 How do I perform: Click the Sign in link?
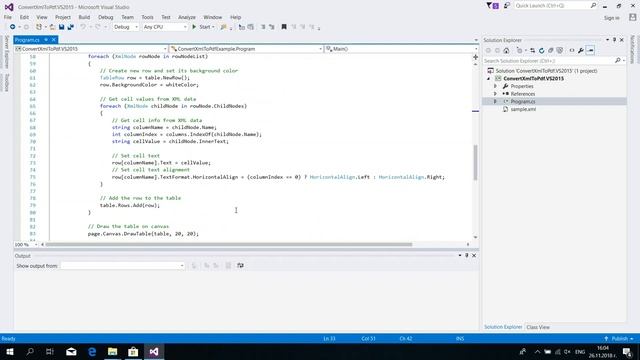point(611,18)
